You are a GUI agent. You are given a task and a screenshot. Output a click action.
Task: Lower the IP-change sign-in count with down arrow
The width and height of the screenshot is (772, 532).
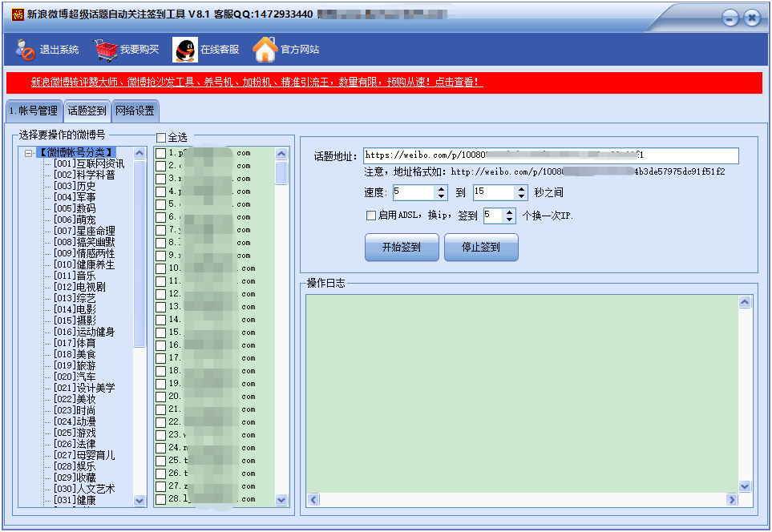pos(510,219)
